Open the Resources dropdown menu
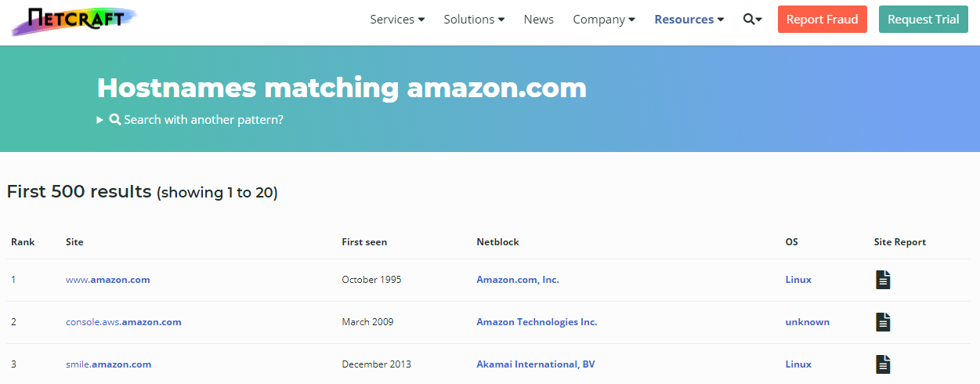 (689, 20)
